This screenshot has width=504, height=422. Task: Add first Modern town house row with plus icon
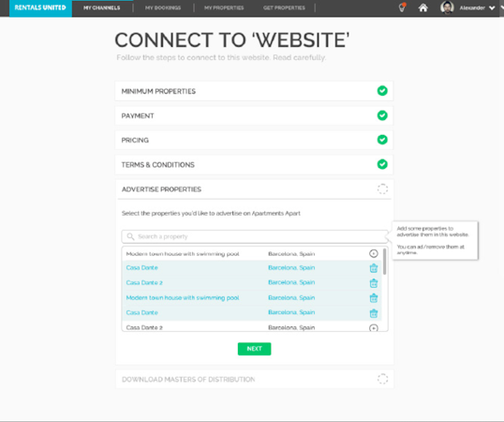(x=373, y=253)
